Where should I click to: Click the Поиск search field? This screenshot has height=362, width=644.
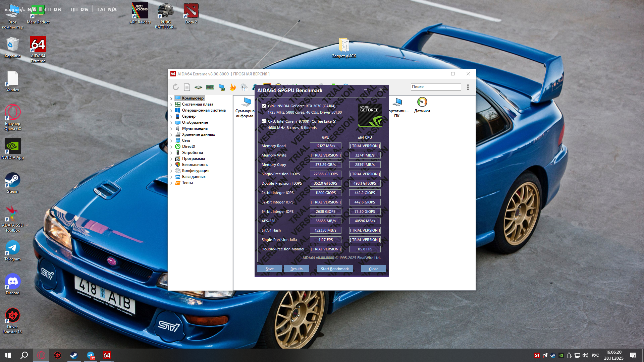[x=436, y=87]
